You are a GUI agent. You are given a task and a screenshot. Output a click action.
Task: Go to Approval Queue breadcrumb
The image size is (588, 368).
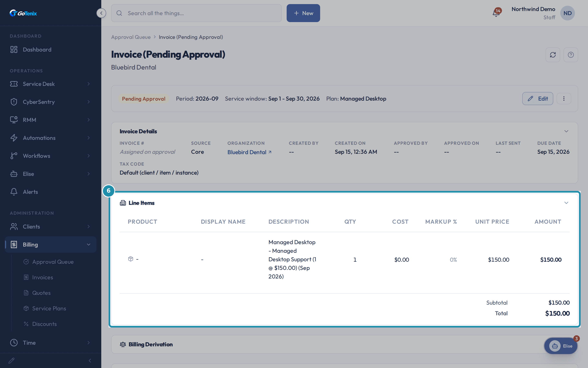coord(131,37)
